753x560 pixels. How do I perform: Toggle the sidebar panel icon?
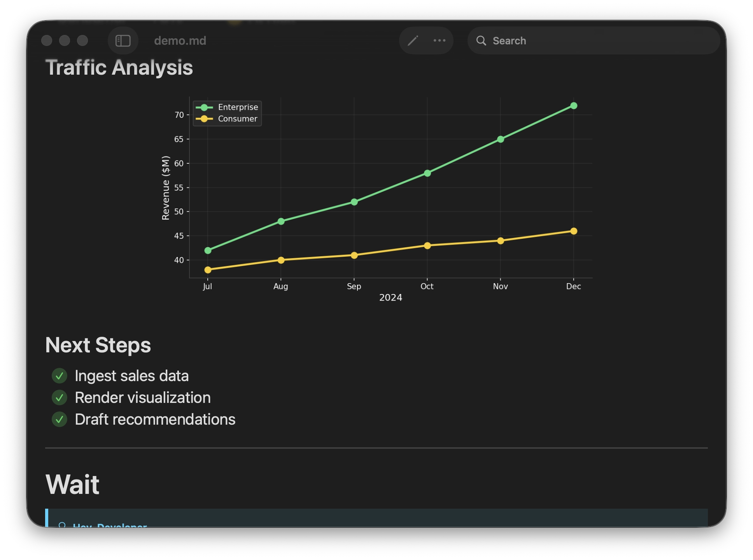pos(123,41)
